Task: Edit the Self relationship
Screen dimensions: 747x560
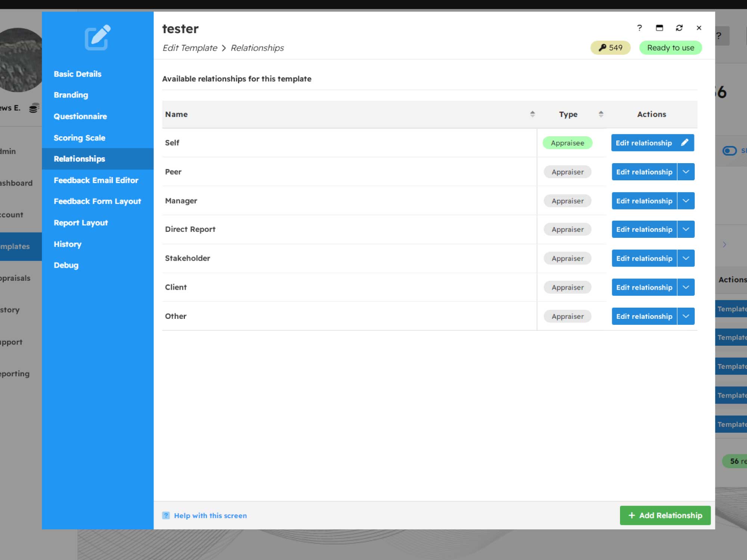Action: point(652,143)
